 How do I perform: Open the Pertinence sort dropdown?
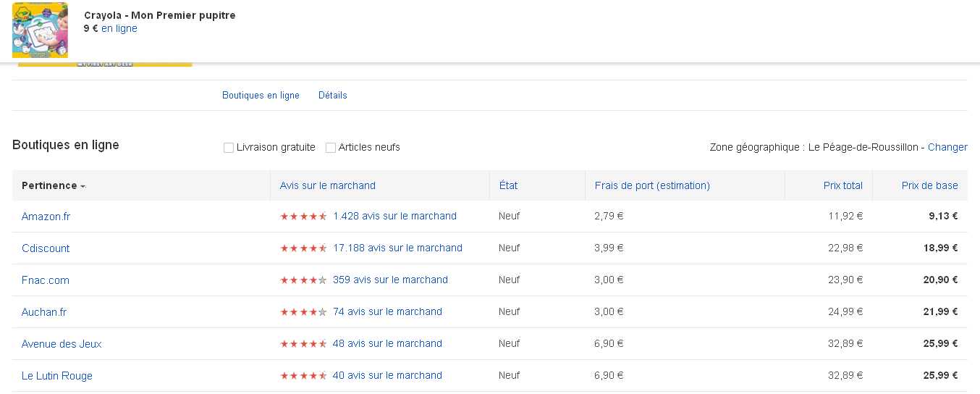54,186
